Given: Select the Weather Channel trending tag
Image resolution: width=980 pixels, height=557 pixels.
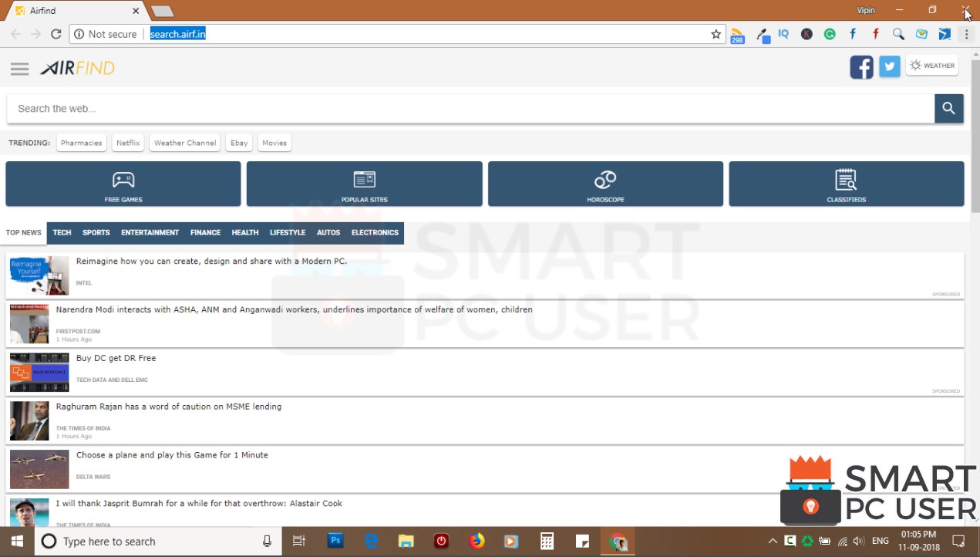Looking at the screenshot, I should click(x=185, y=143).
